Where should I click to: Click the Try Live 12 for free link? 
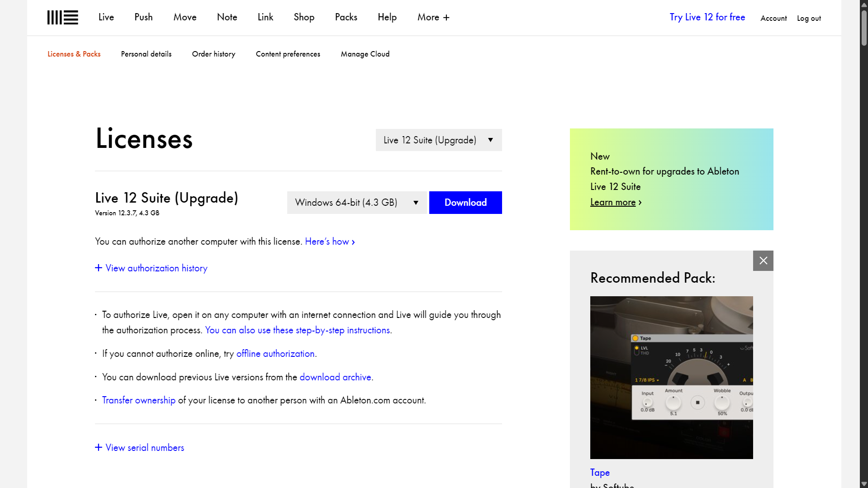point(707,17)
